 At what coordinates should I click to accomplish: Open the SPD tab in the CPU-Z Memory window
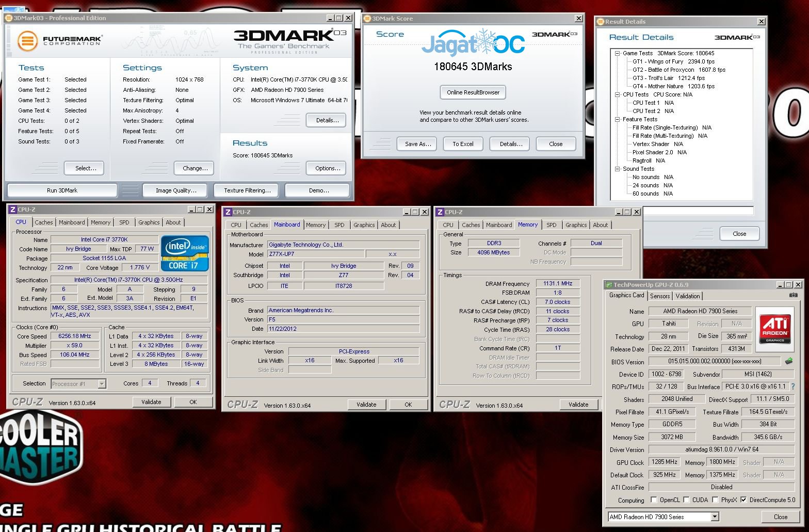pyautogui.click(x=551, y=225)
